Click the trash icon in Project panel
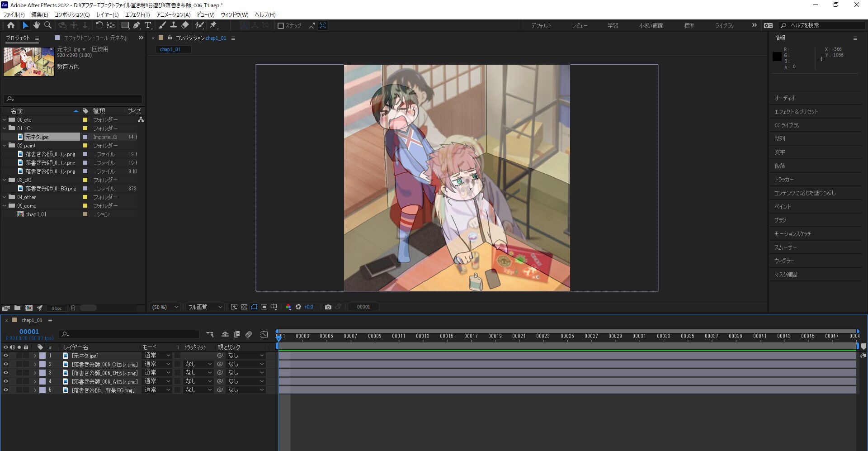 click(73, 308)
